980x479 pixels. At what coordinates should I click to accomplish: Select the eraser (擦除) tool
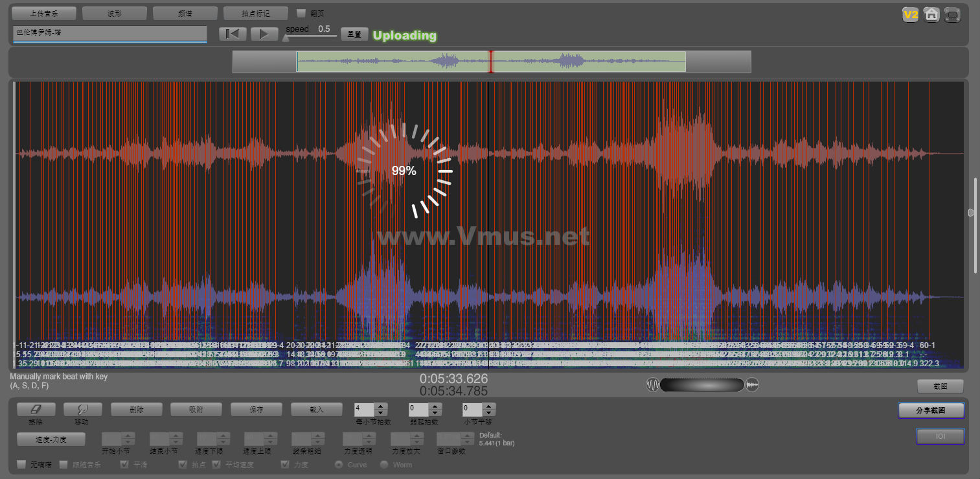(x=36, y=409)
